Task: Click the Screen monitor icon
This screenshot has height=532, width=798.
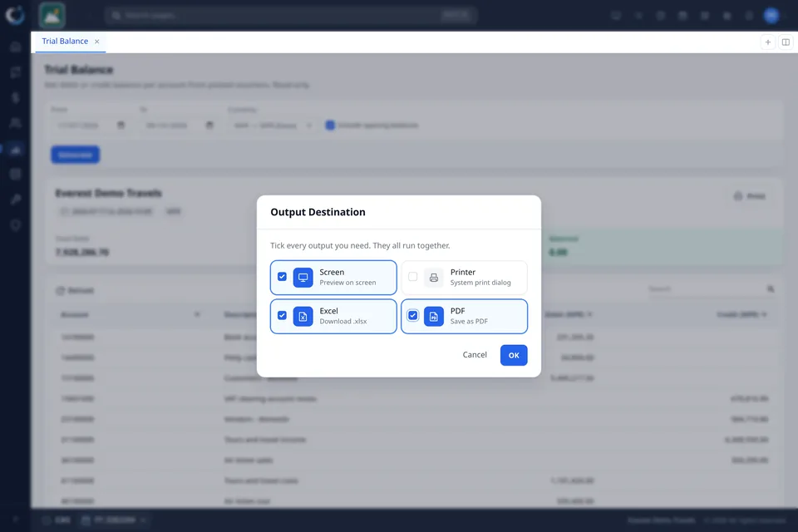Action: [303, 278]
